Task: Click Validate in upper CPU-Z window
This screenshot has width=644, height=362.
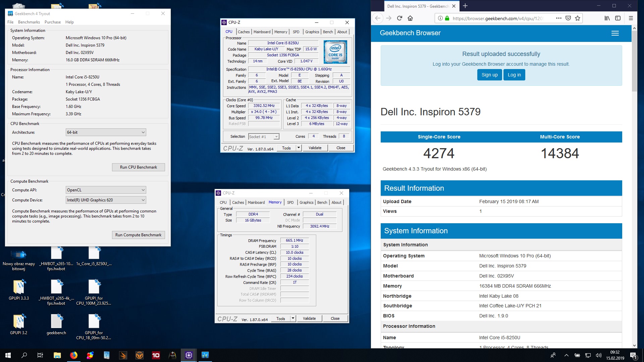Action: coord(315,148)
